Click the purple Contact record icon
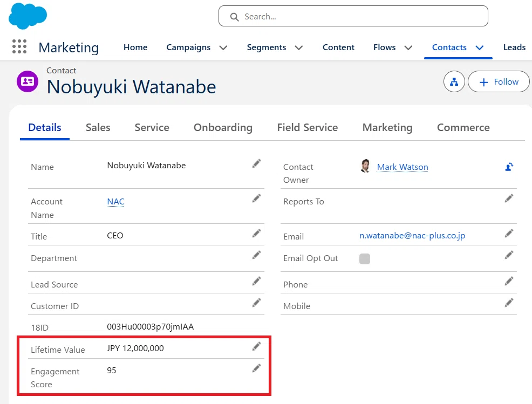Viewport: 532px width, 404px height. coord(28,81)
